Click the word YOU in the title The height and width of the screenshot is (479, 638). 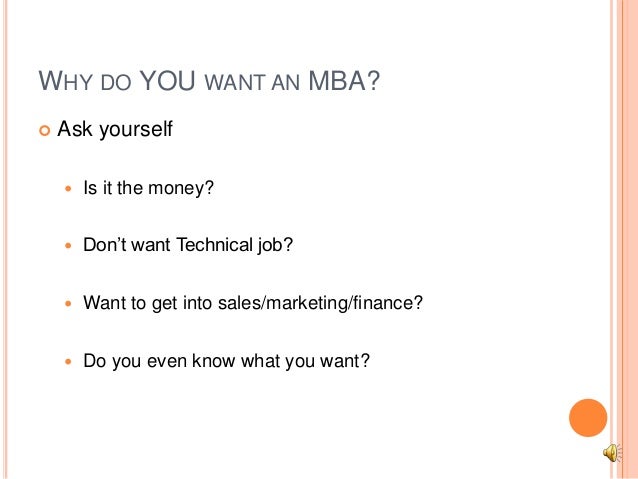pyautogui.click(x=167, y=81)
